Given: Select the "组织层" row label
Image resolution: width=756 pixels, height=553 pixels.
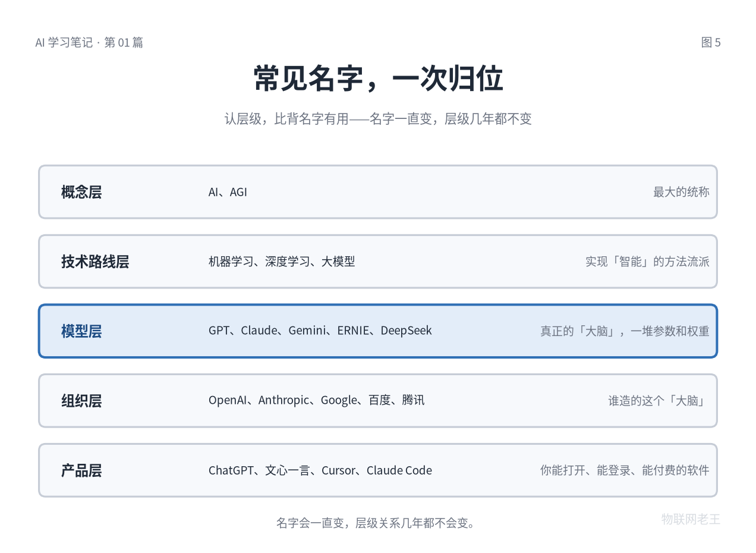Looking at the screenshot, I should [81, 401].
